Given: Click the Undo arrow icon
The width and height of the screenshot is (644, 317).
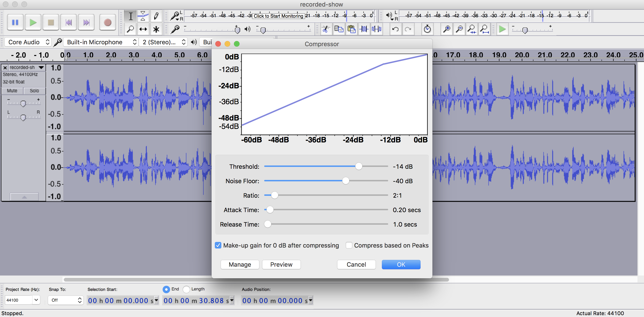Looking at the screenshot, I should point(395,29).
